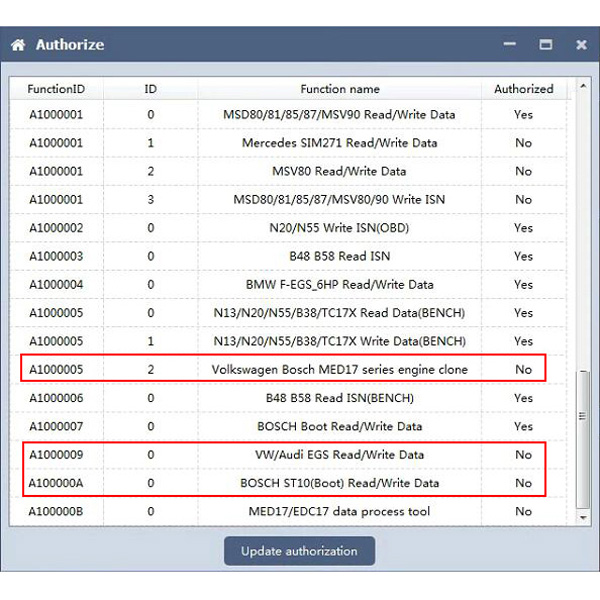
Task: Minimize the Authorize window
Action: coord(509,44)
